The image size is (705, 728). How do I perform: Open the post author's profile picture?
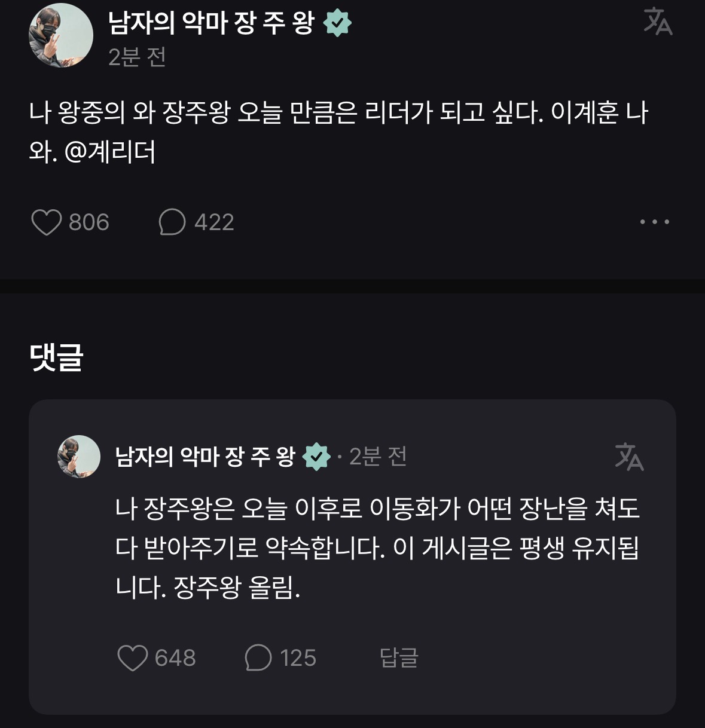pyautogui.click(x=61, y=35)
